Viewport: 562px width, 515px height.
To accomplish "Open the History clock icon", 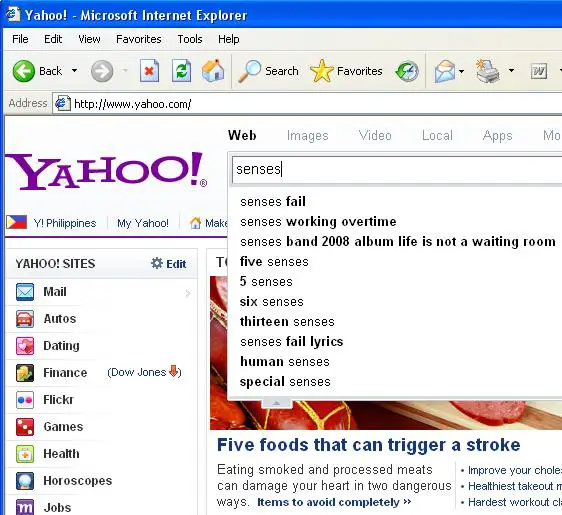I will coord(408,71).
